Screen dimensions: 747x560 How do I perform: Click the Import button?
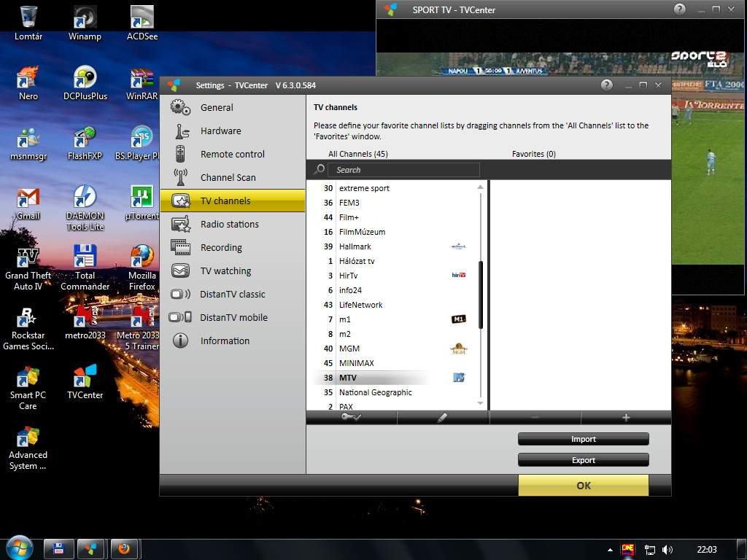[x=583, y=439]
